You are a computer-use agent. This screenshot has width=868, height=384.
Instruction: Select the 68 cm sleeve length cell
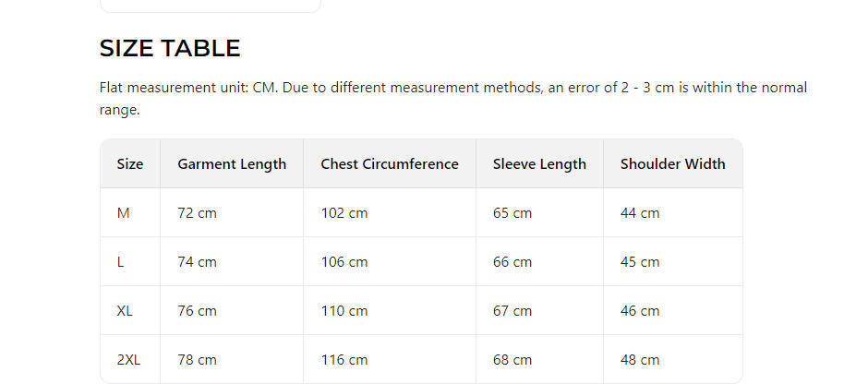pos(512,360)
